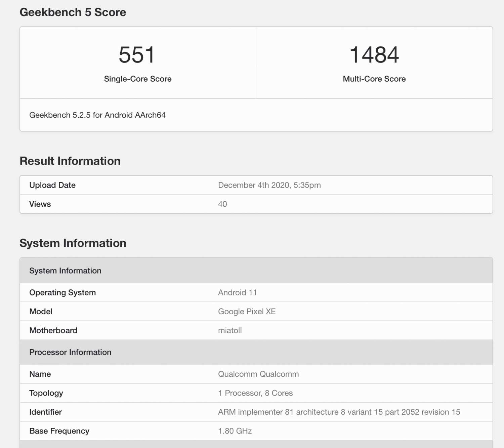Click the Result Information heading
The width and height of the screenshot is (504, 448).
(70, 161)
